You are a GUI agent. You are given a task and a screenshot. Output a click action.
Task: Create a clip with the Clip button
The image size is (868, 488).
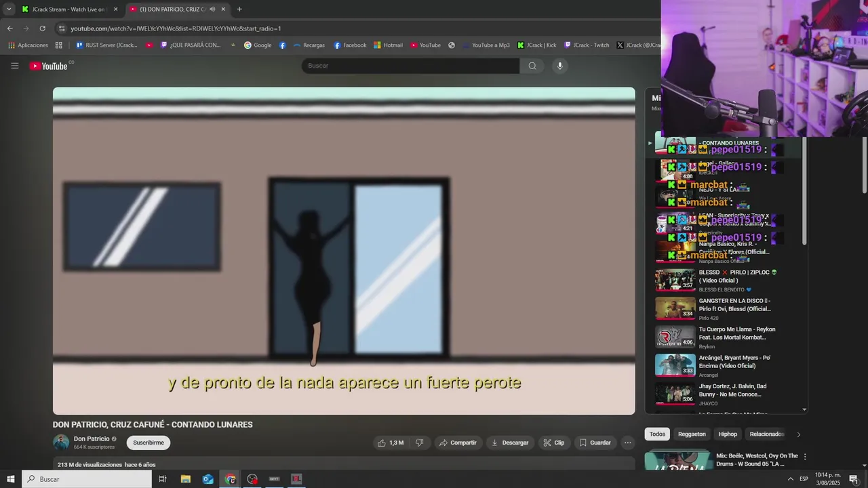554,443
